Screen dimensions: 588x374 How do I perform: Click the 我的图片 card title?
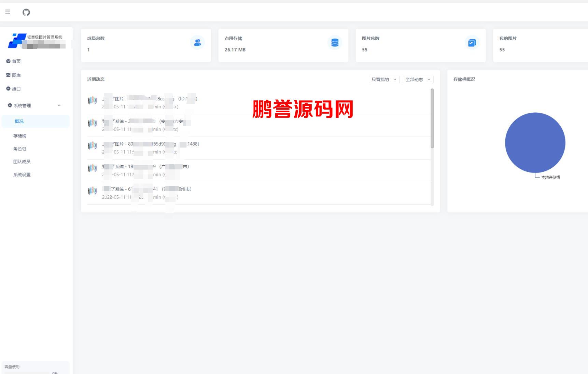(x=508, y=39)
